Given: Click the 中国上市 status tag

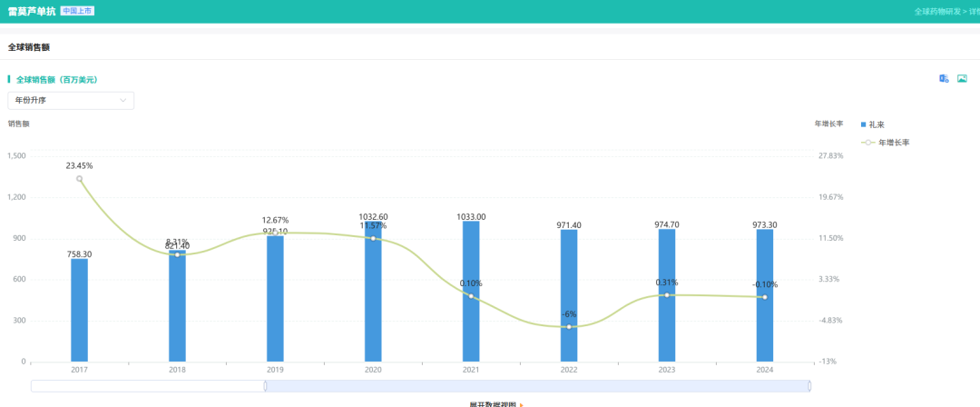Looking at the screenshot, I should coord(77,11).
